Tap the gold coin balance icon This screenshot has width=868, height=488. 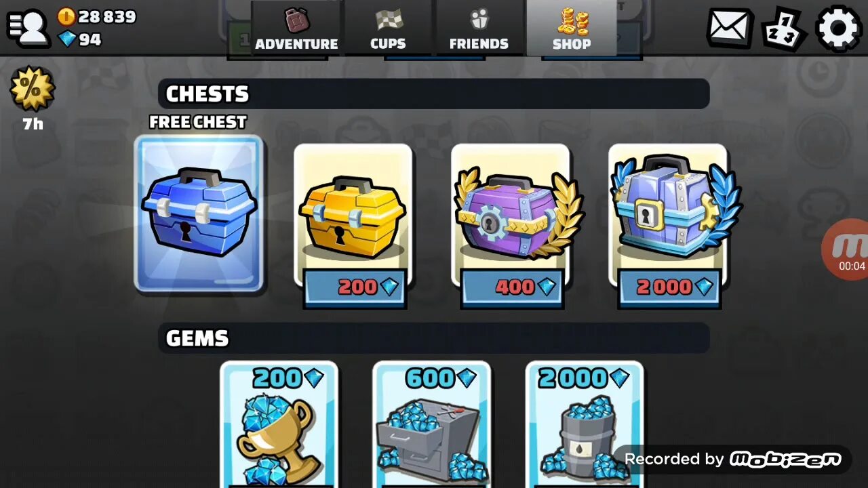tap(66, 16)
